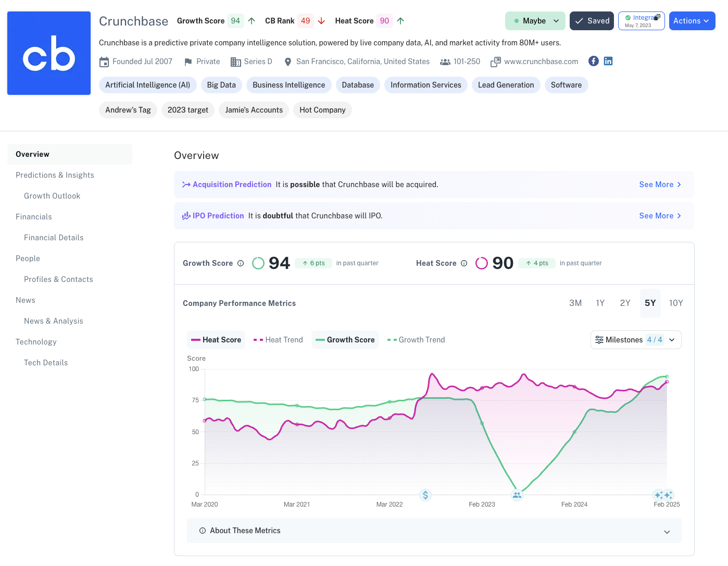Viewport: 728px width, 566px height.
Task: Click the 2023 target tag
Action: coord(188,110)
